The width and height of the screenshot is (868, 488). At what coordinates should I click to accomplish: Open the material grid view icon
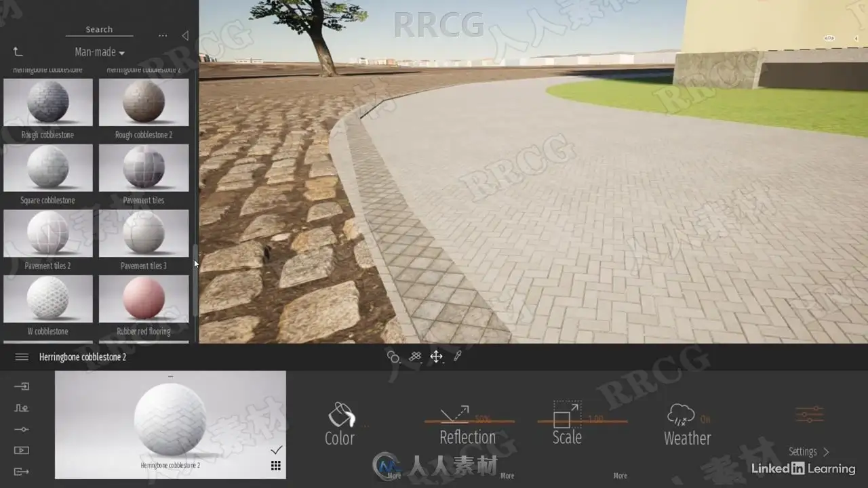coord(276,466)
